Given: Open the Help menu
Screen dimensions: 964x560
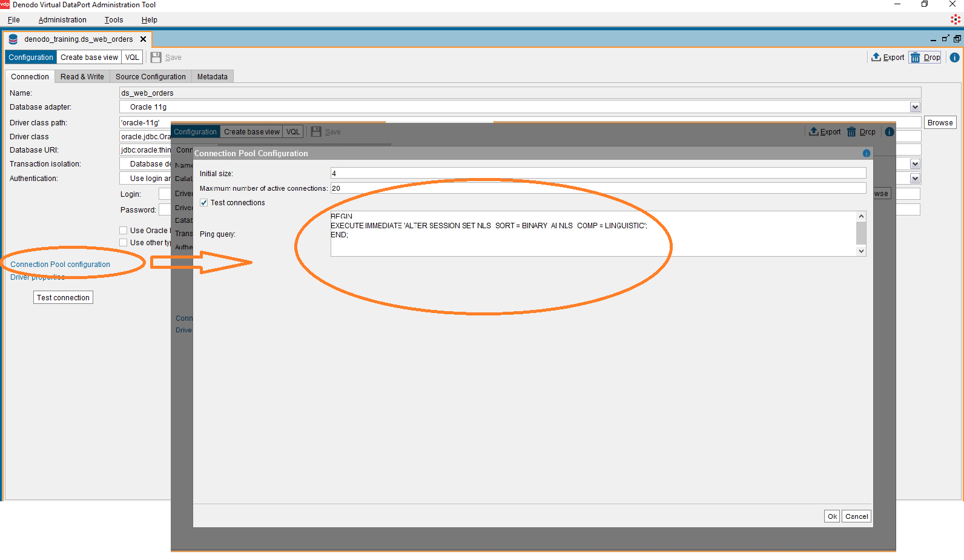Looking at the screenshot, I should pyautogui.click(x=150, y=20).
